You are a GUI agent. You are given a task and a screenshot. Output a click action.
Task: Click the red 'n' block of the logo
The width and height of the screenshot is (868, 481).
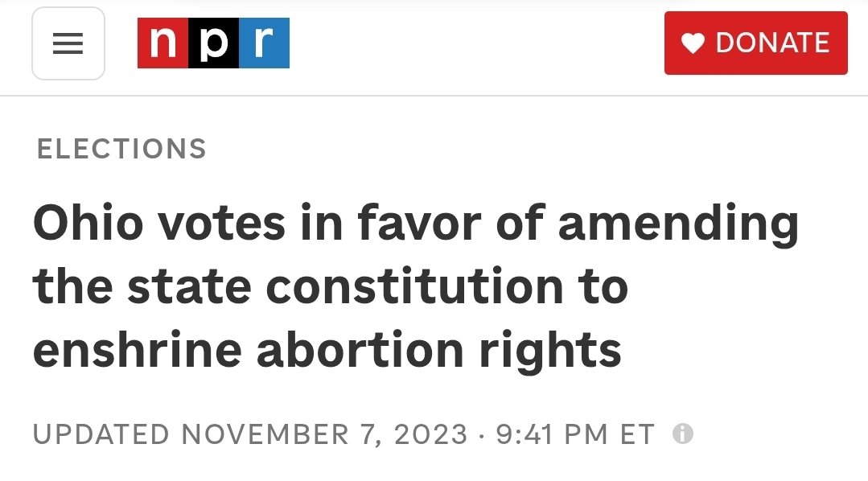pos(162,43)
